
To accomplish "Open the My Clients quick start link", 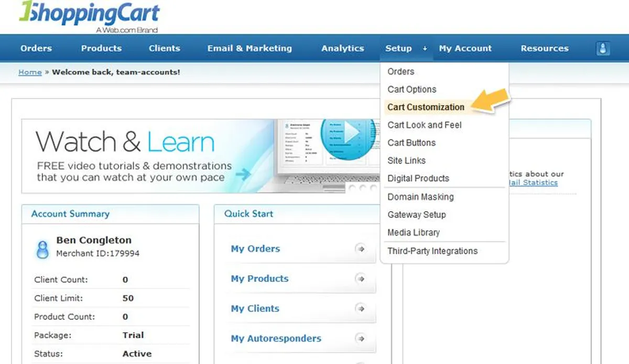I will tap(255, 308).
